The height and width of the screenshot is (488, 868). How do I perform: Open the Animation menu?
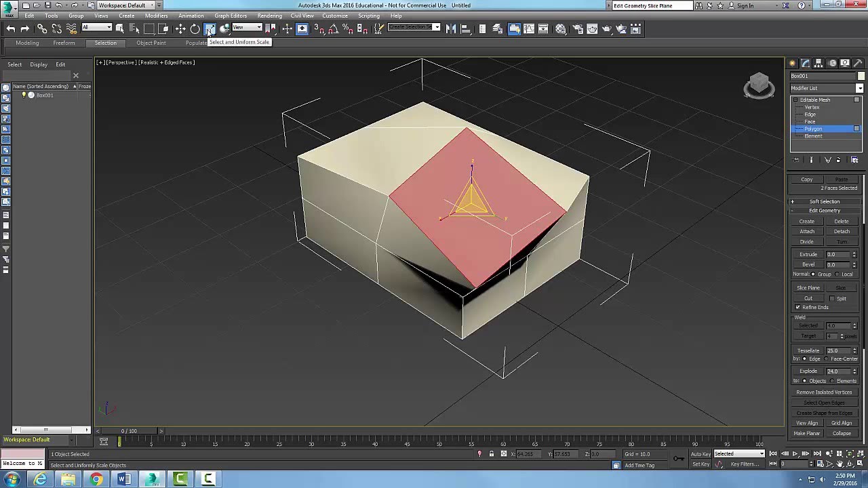pyautogui.click(x=191, y=16)
